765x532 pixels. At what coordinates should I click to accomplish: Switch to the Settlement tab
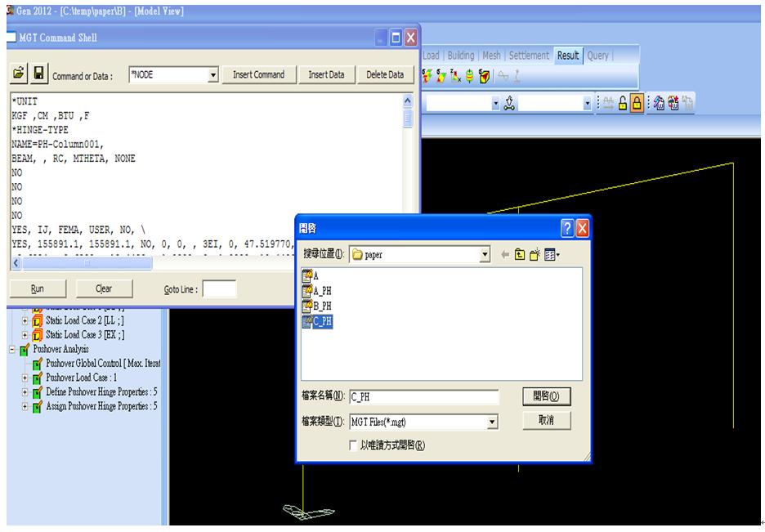529,56
